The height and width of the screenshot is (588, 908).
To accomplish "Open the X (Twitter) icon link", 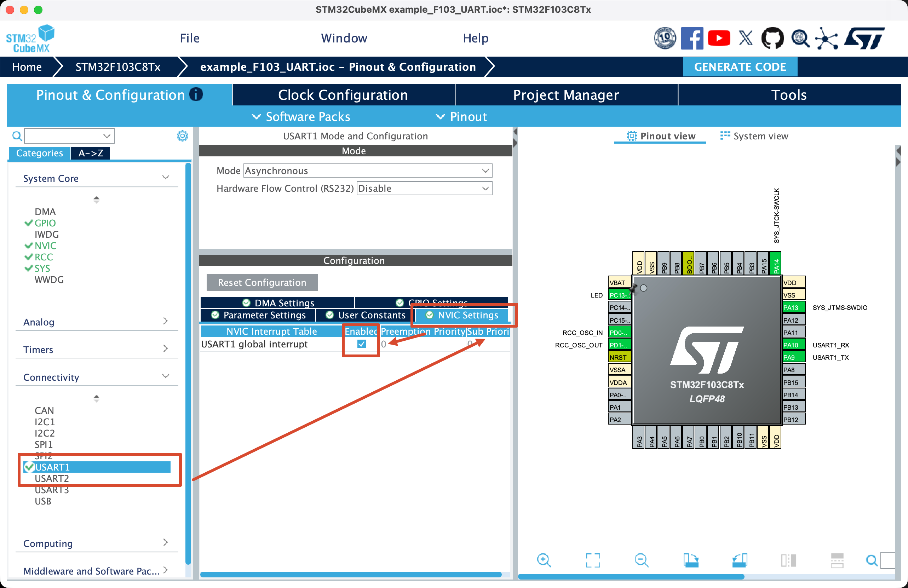I will click(x=746, y=38).
